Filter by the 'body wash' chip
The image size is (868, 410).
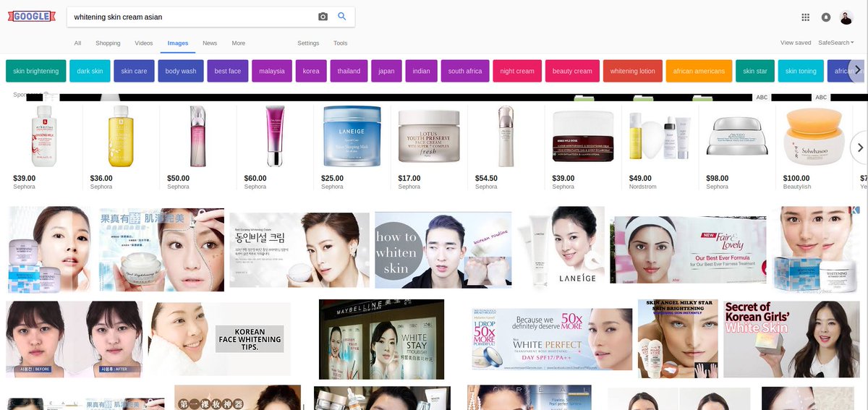pos(181,71)
